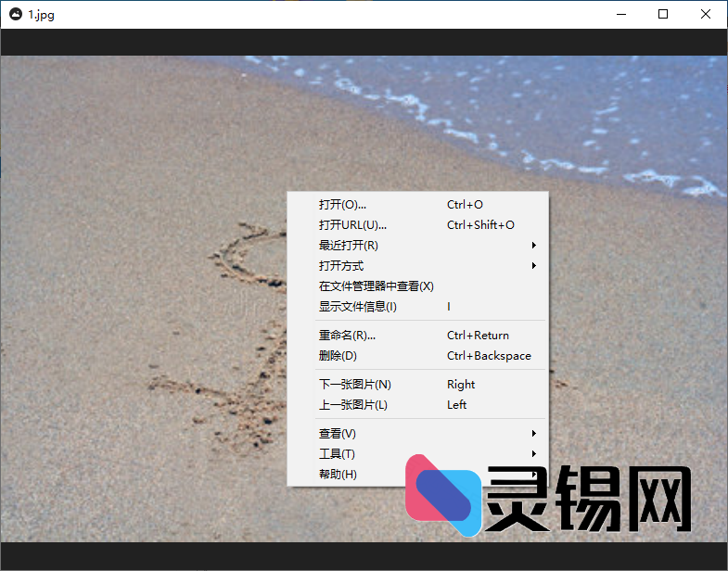Click 在文件管理器中查看(X)

pyautogui.click(x=418, y=286)
